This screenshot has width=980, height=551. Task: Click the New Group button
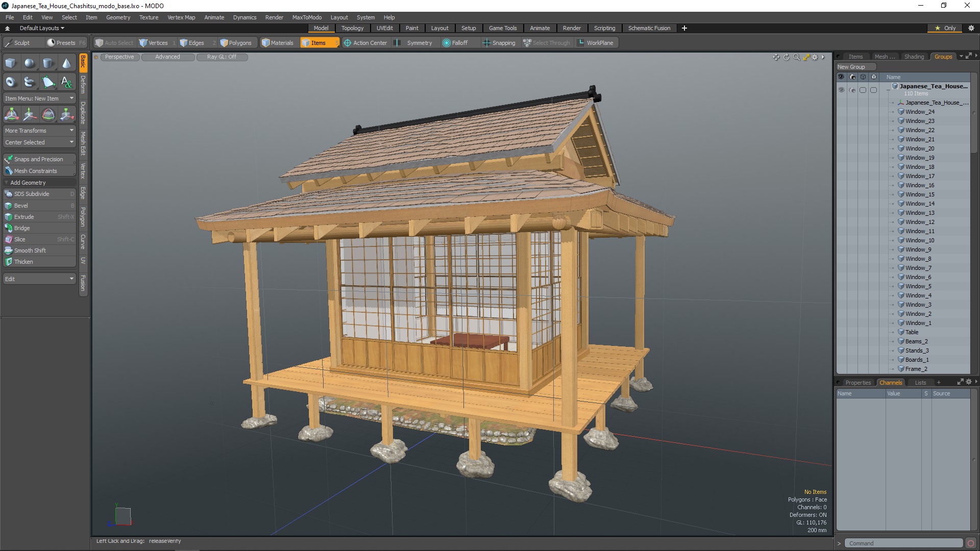(855, 67)
